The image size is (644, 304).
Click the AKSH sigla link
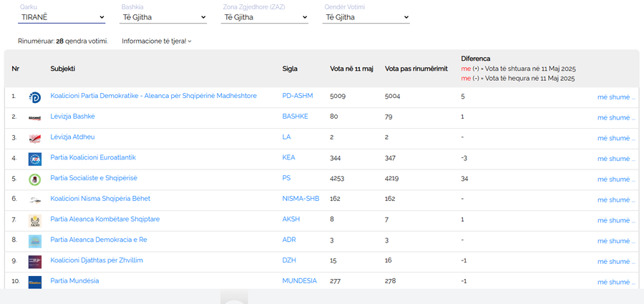pyautogui.click(x=291, y=219)
